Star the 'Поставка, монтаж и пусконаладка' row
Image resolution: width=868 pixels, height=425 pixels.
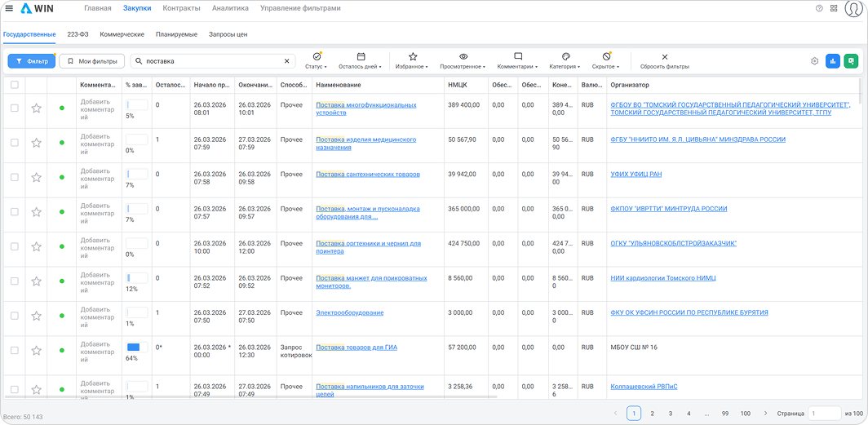37,212
